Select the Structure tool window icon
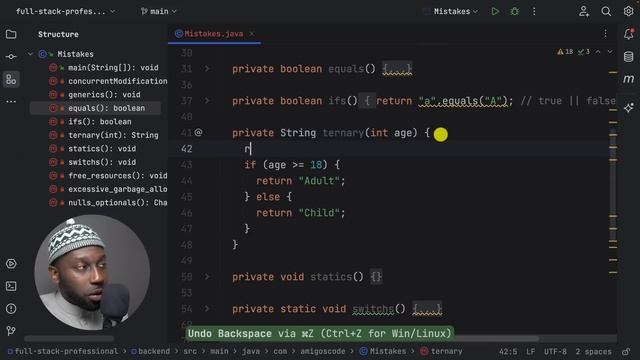The width and height of the screenshot is (640, 360). click(x=11, y=79)
